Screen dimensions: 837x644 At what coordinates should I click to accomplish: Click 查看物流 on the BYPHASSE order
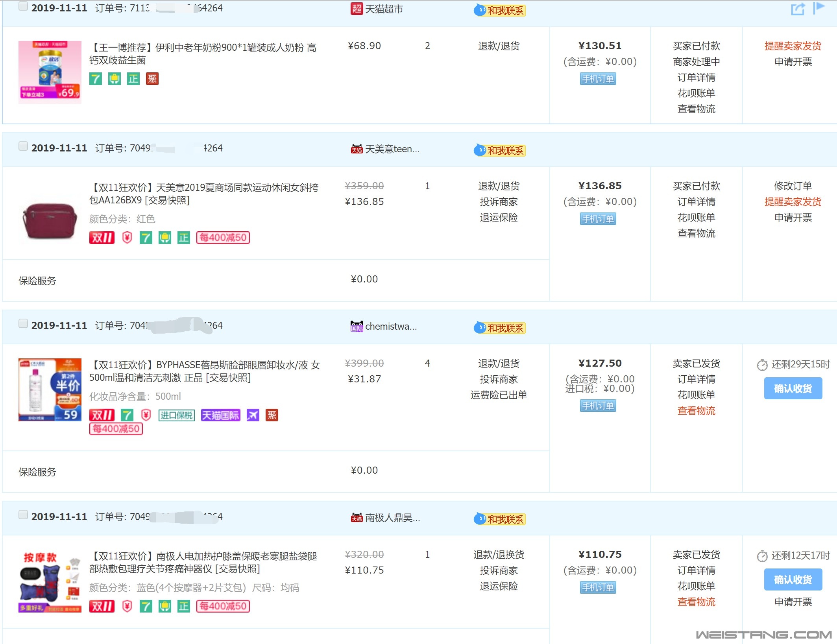696,411
